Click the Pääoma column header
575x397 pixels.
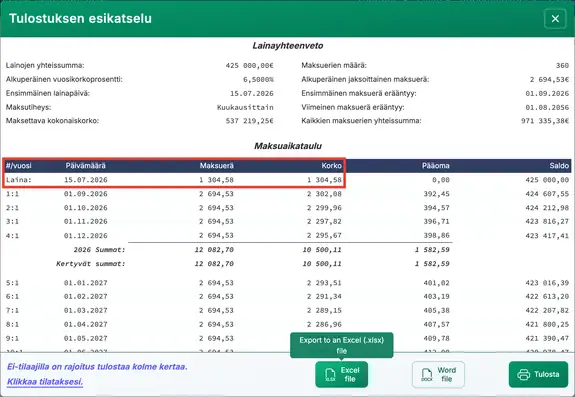pyautogui.click(x=436, y=166)
